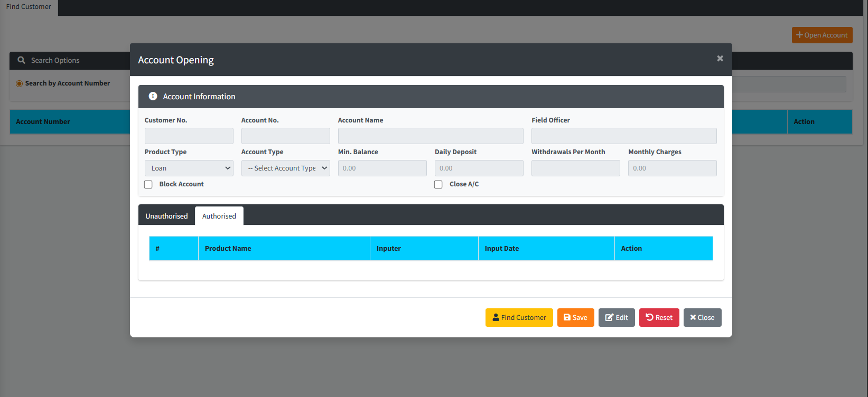The image size is (868, 397).
Task: Click the Edit button with pencil icon
Action: pos(616,317)
